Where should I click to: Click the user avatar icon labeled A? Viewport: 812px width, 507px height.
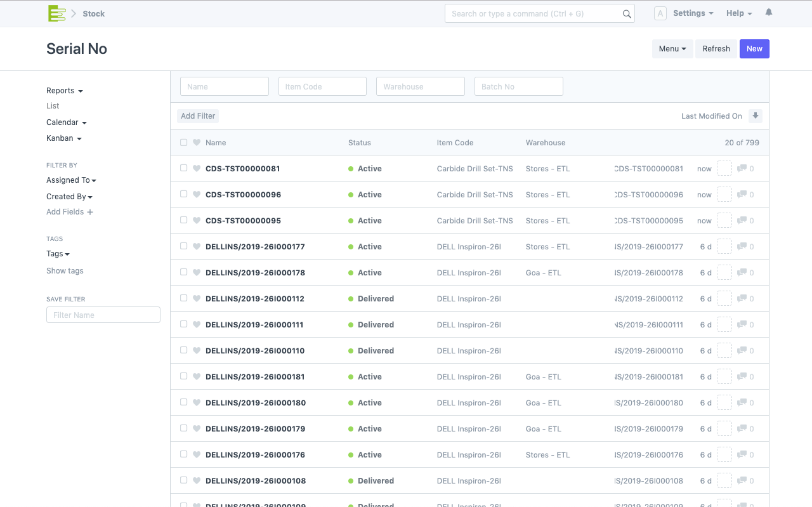(660, 13)
